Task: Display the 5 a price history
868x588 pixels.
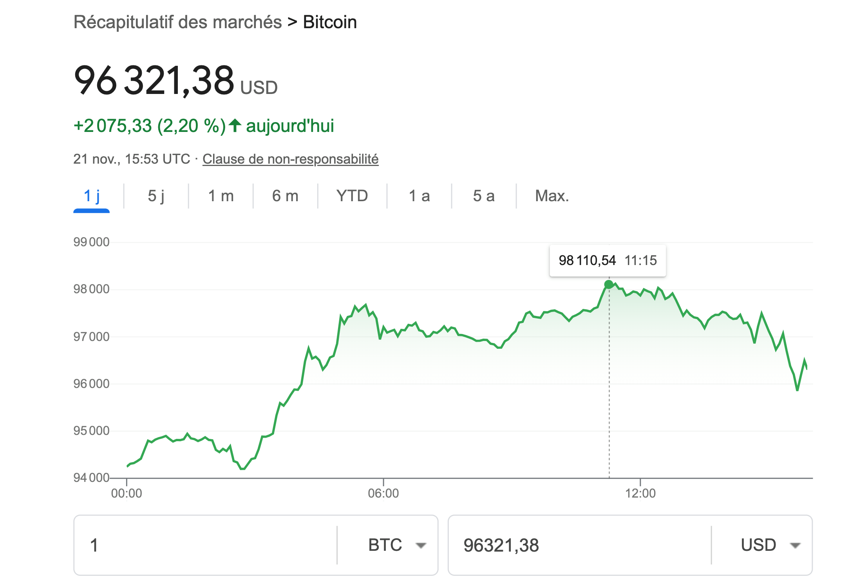Action: 484,196
